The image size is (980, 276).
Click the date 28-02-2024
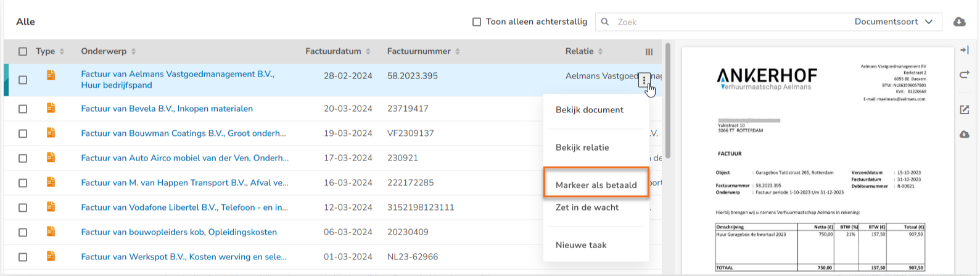(348, 76)
